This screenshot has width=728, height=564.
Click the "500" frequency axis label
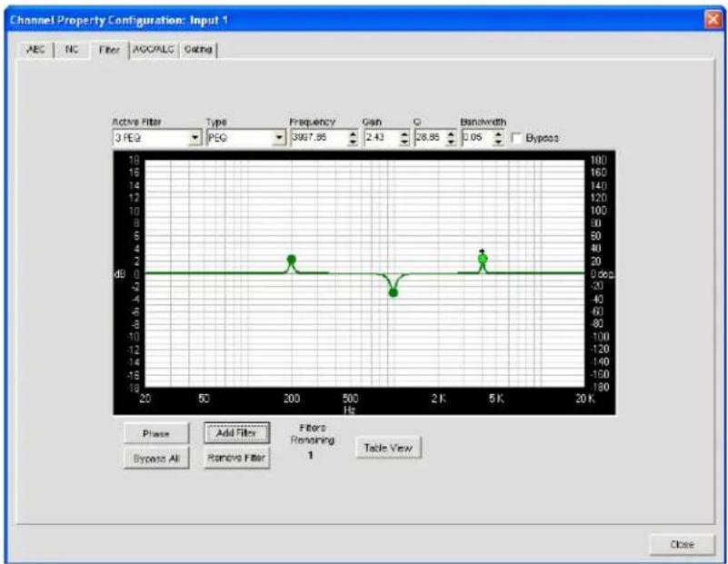(350, 399)
